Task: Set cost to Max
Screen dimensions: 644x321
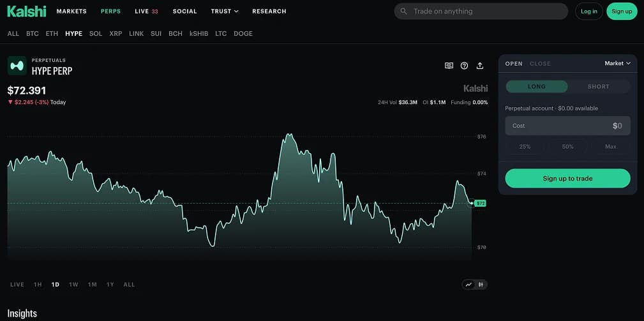Action: (x=611, y=147)
